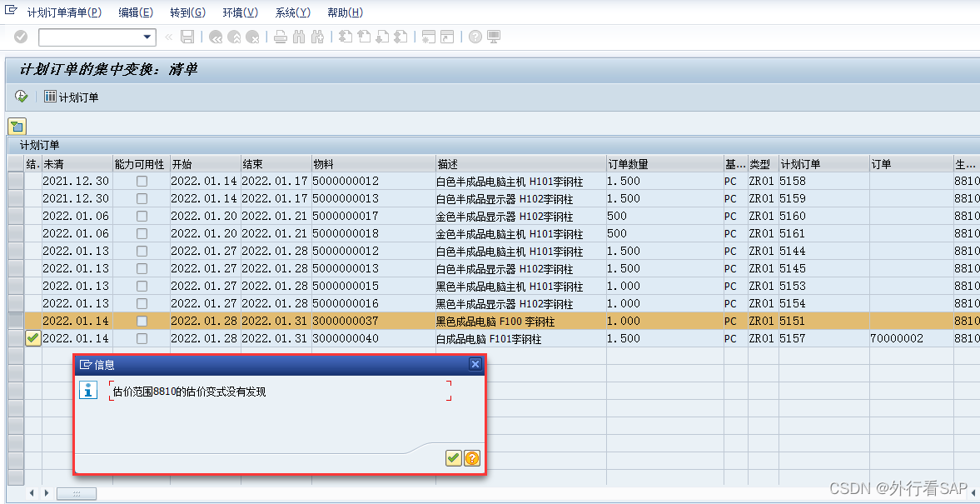This screenshot has height=504, width=980.
Task: Click the 计划订单 button in application toolbar
Action: 72,97
